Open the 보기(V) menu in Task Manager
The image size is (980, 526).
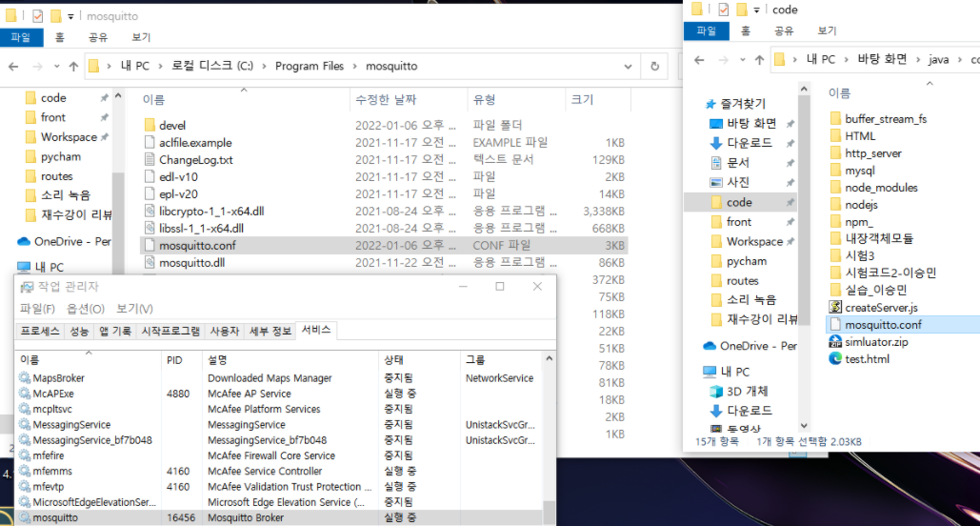click(x=134, y=309)
